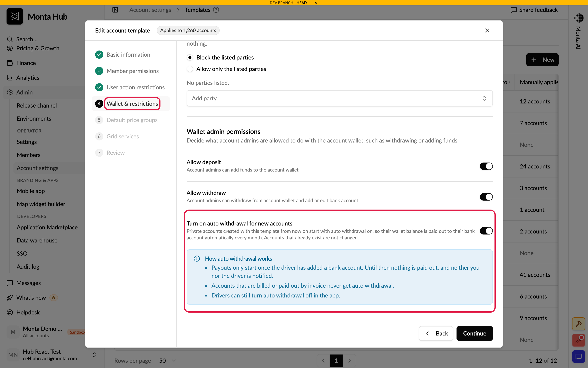Image resolution: width=588 pixels, height=368 pixels.
Task: Dismiss the DEV BRANCH banner with x
Action: (316, 3)
